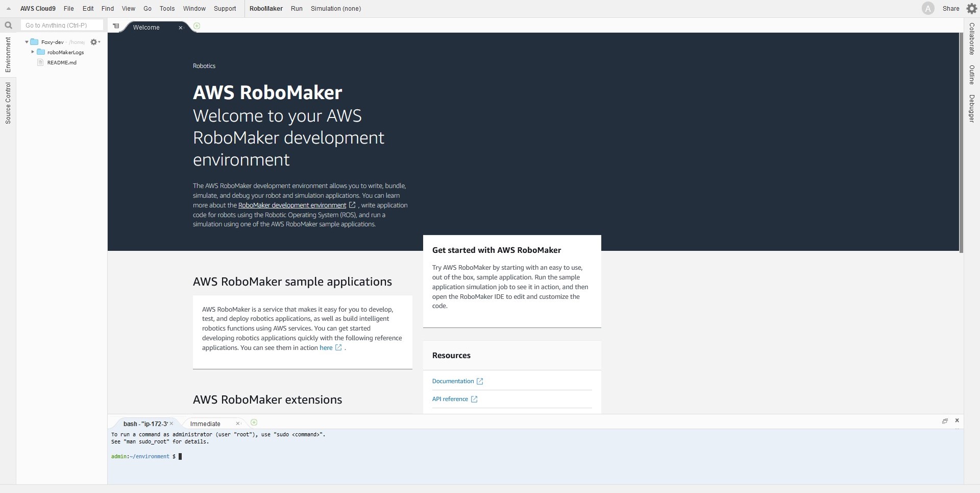
Task: Open the Window menu
Action: (194, 9)
